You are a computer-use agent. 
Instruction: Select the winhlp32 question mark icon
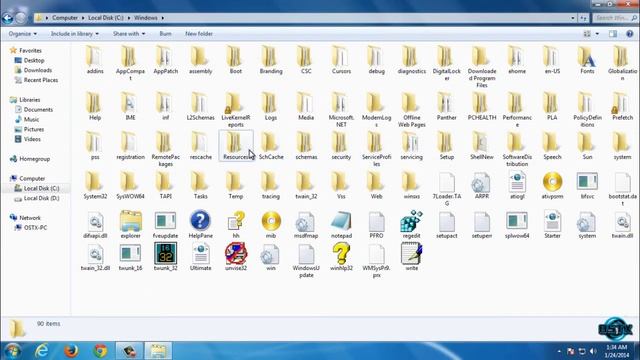click(341, 253)
